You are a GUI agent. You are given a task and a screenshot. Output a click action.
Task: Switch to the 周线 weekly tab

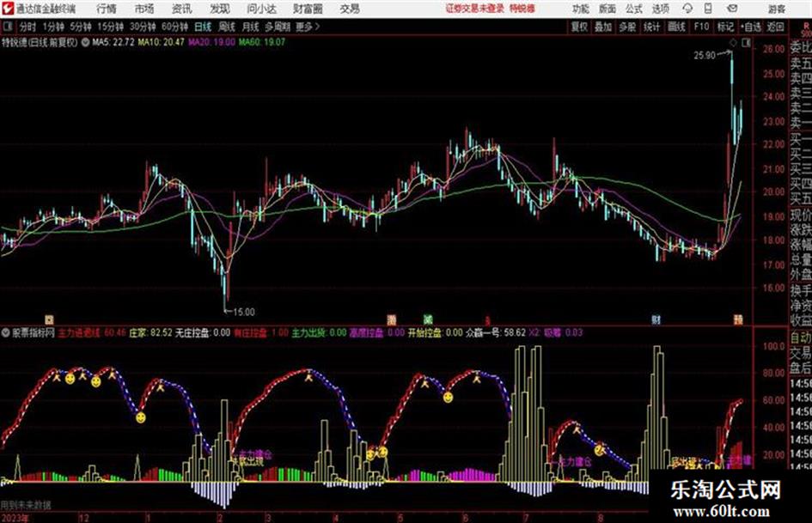point(227,27)
